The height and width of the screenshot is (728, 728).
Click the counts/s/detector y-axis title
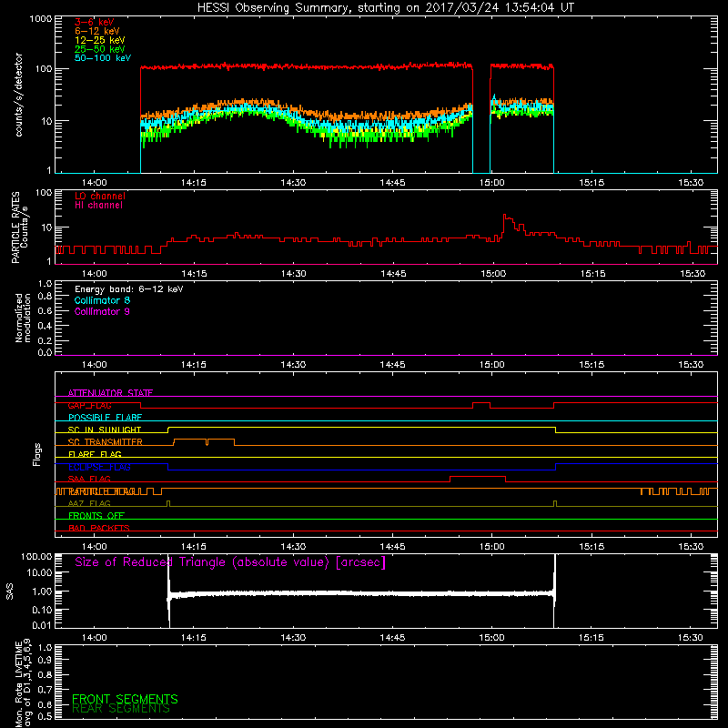click(18, 95)
